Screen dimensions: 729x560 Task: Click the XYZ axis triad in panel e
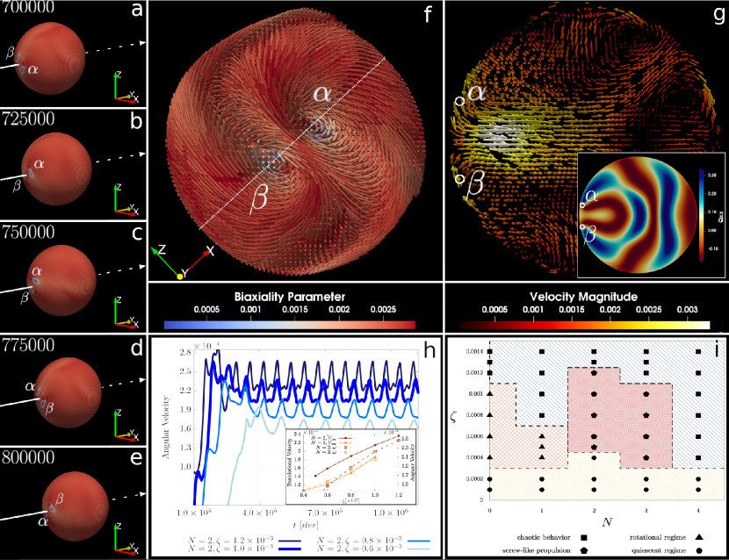pos(126,538)
